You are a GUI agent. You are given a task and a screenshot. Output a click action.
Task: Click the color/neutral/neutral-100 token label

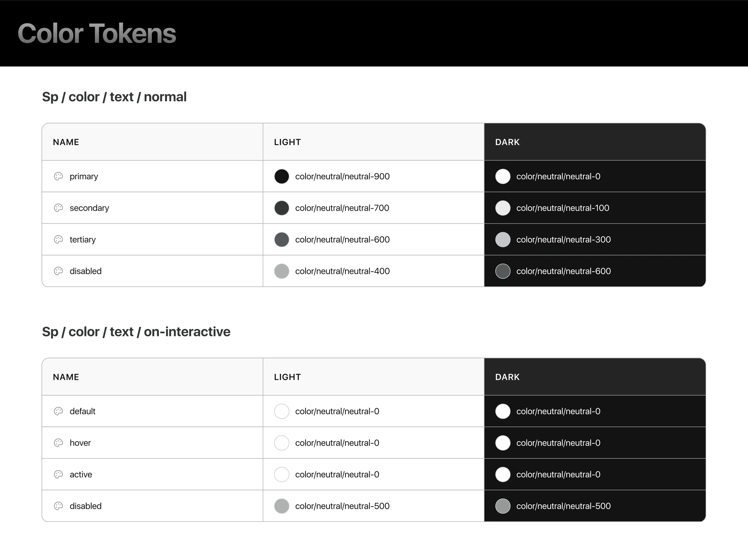coord(563,208)
